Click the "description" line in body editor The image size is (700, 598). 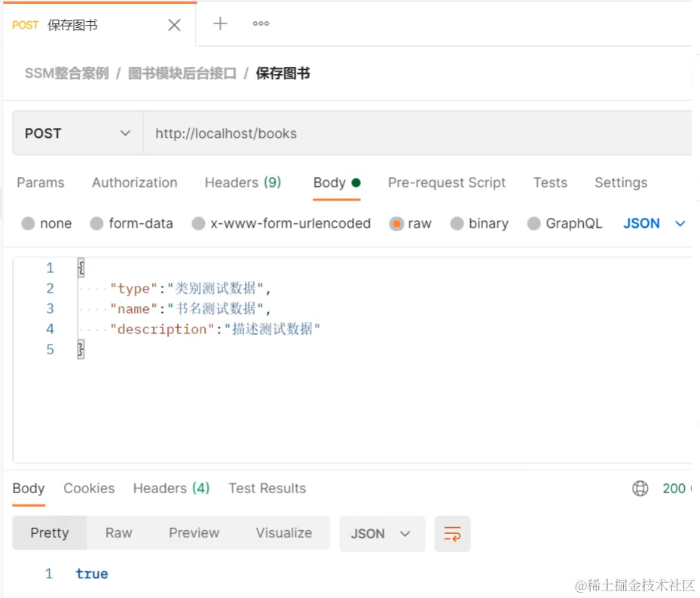click(x=216, y=330)
